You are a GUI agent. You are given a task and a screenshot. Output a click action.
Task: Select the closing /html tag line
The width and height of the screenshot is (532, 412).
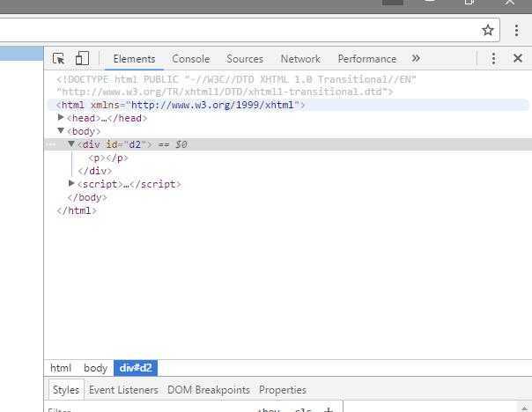(x=77, y=210)
